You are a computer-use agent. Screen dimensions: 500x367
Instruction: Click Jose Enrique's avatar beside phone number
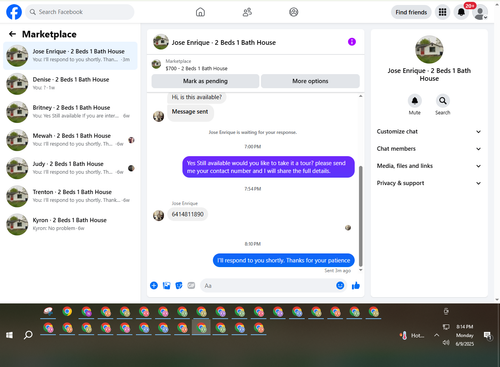158,215
